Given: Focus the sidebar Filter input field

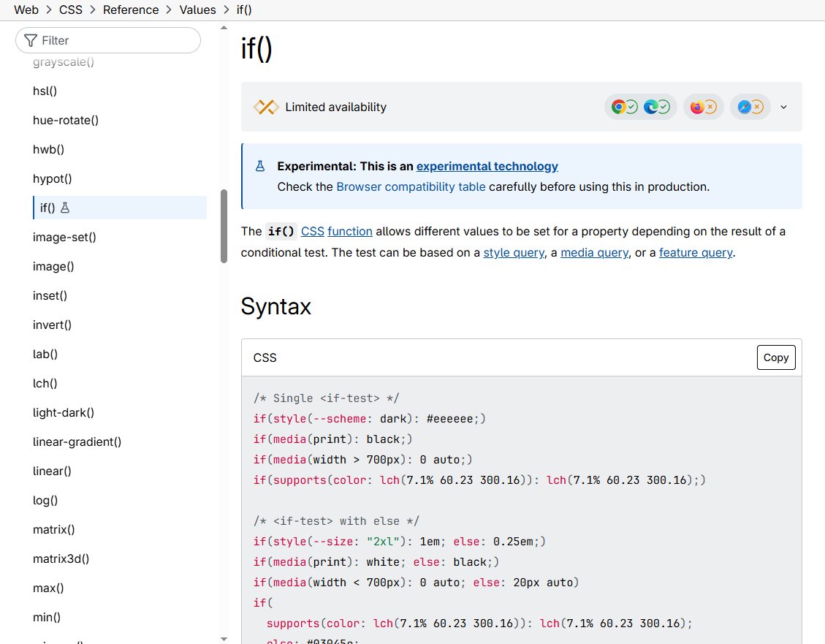Looking at the screenshot, I should pyautogui.click(x=108, y=40).
